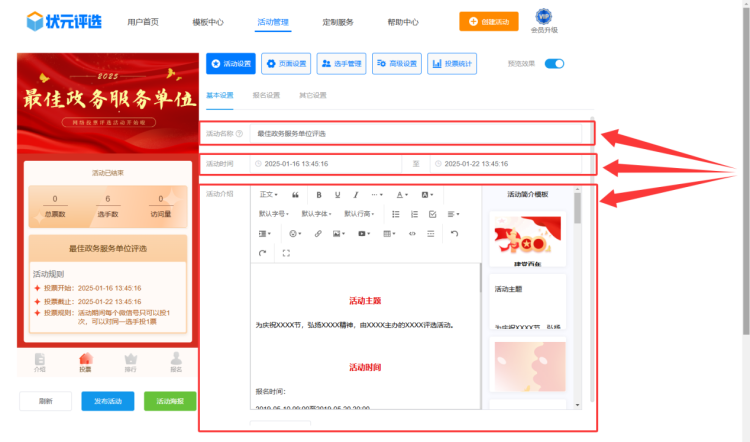Switch to the 报名设置 tab
Image resolution: width=750 pixels, height=442 pixels.
pyautogui.click(x=266, y=96)
